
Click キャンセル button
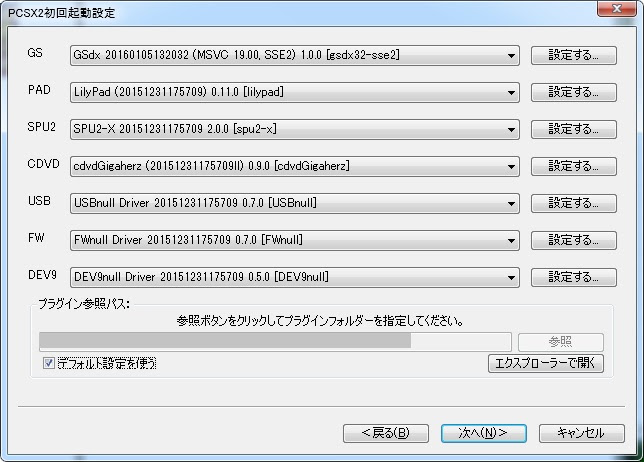point(582,433)
